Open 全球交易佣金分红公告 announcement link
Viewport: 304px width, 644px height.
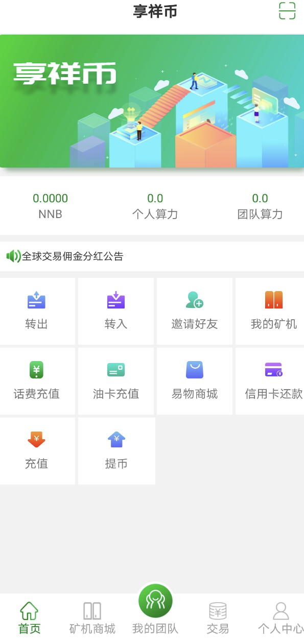(73, 256)
